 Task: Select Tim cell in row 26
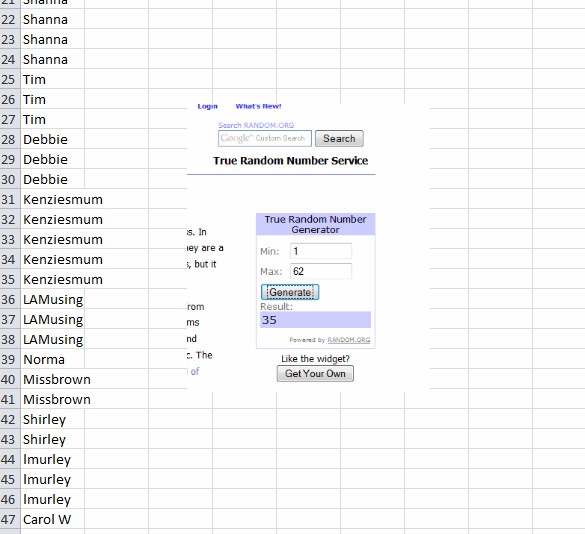pyautogui.click(x=53, y=100)
